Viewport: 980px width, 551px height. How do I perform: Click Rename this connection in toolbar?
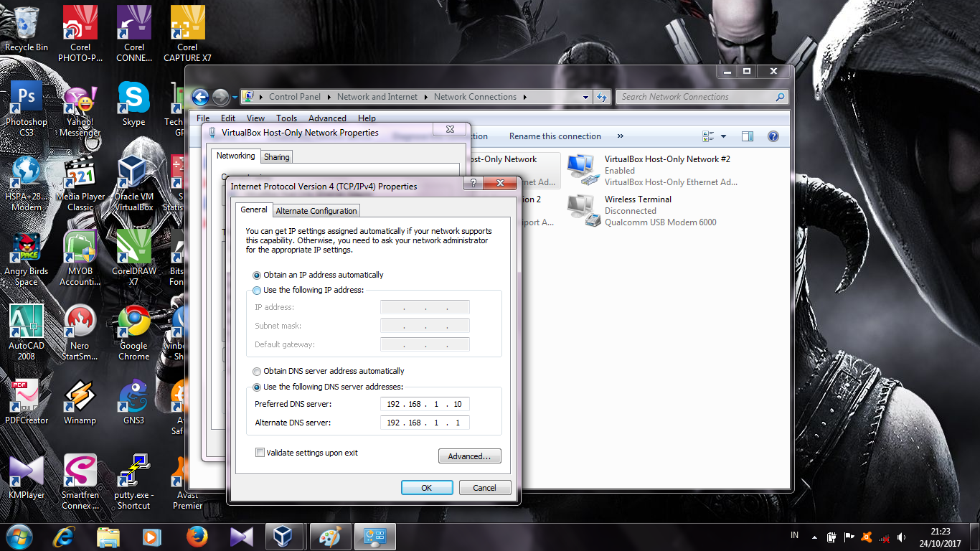pos(555,136)
